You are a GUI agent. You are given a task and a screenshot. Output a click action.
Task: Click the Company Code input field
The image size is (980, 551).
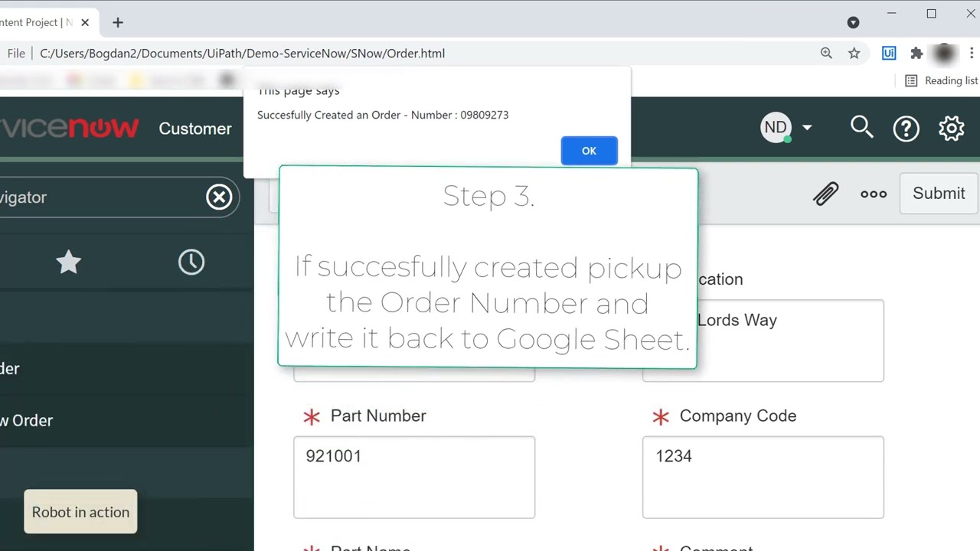[763, 478]
